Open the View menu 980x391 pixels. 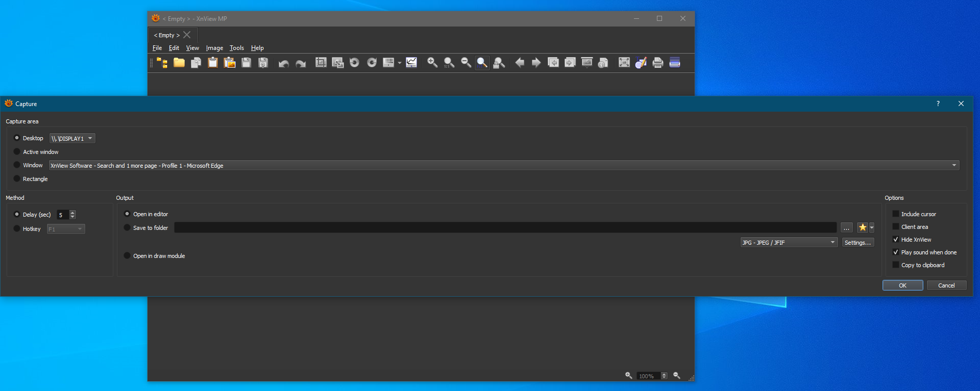[192, 48]
